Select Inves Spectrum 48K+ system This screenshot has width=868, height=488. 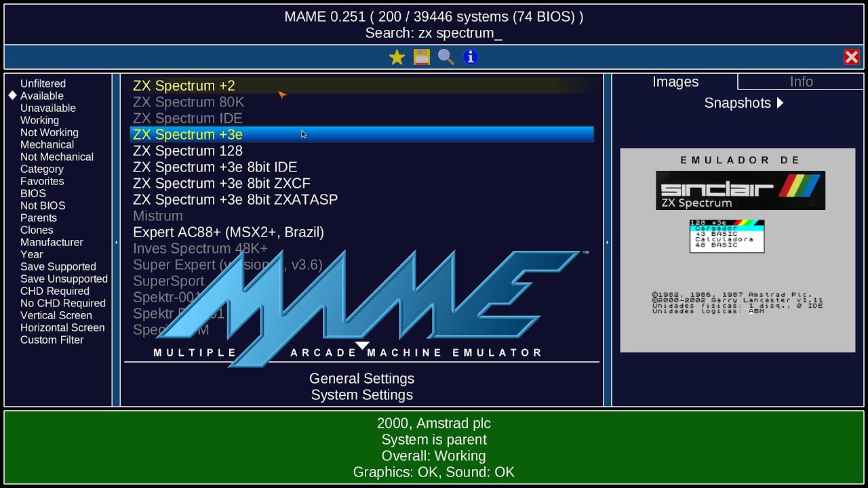point(361,248)
